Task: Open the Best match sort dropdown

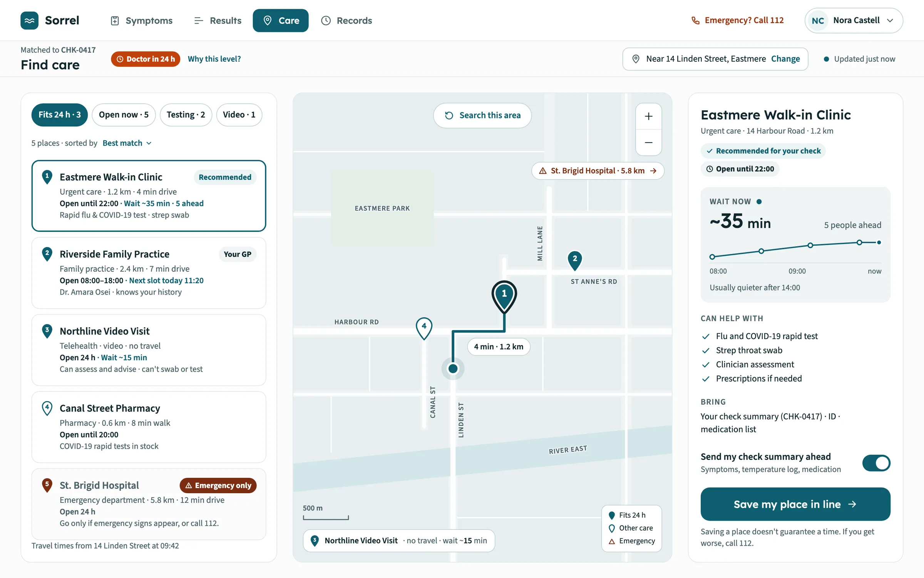Action: click(x=127, y=143)
